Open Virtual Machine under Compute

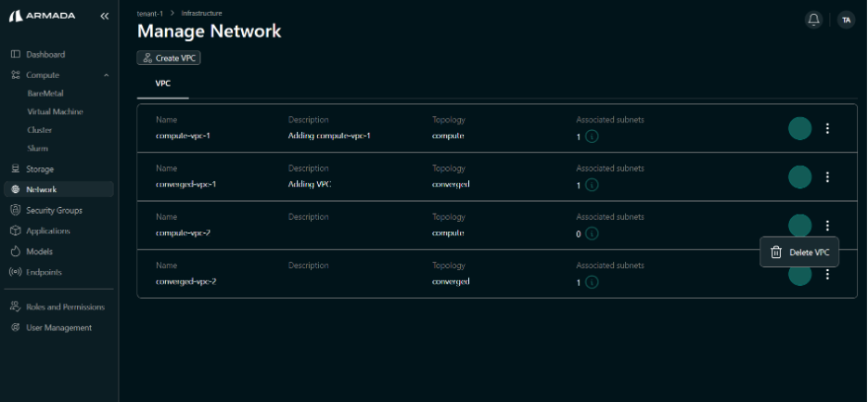[55, 111]
